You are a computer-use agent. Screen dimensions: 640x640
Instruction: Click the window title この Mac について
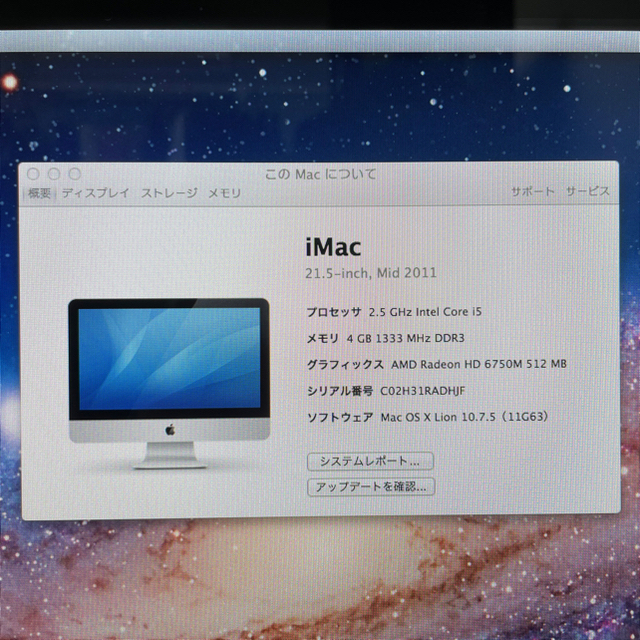[320, 174]
